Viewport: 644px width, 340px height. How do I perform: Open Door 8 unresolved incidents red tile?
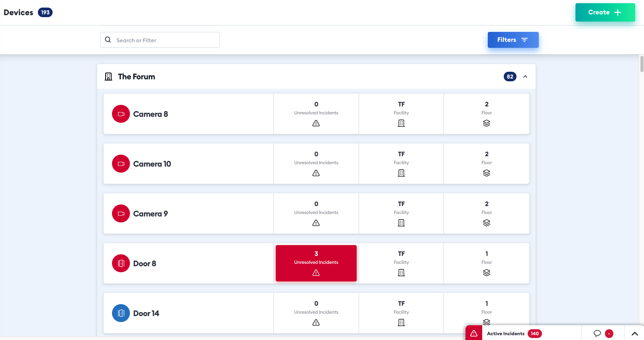coord(316,263)
